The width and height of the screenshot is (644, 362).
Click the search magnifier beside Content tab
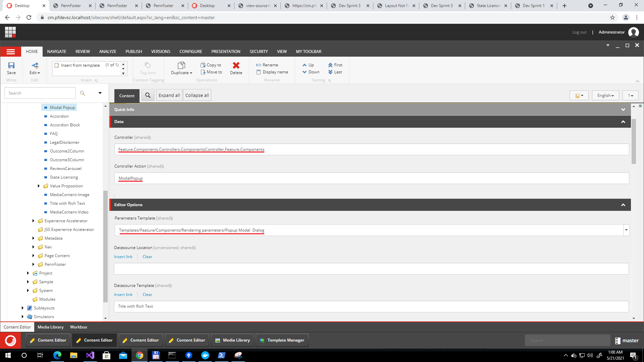(148, 95)
